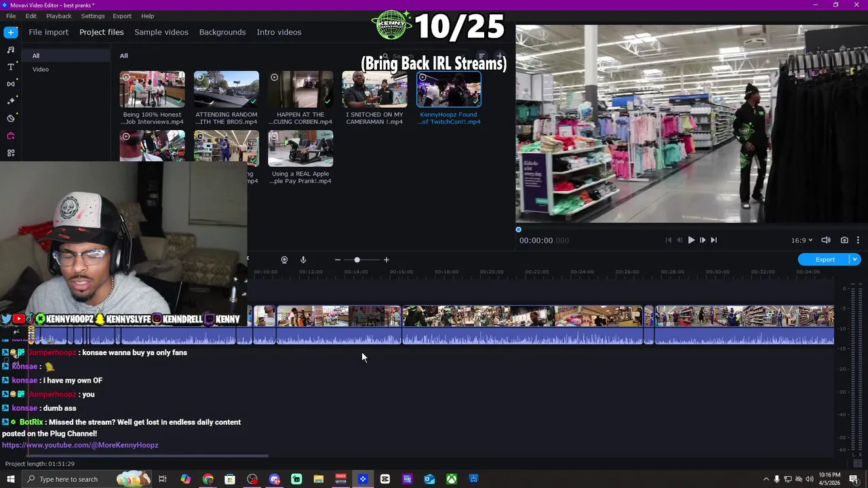
Task: Click the timeline zoom-in plus icon
Action: pos(387,260)
